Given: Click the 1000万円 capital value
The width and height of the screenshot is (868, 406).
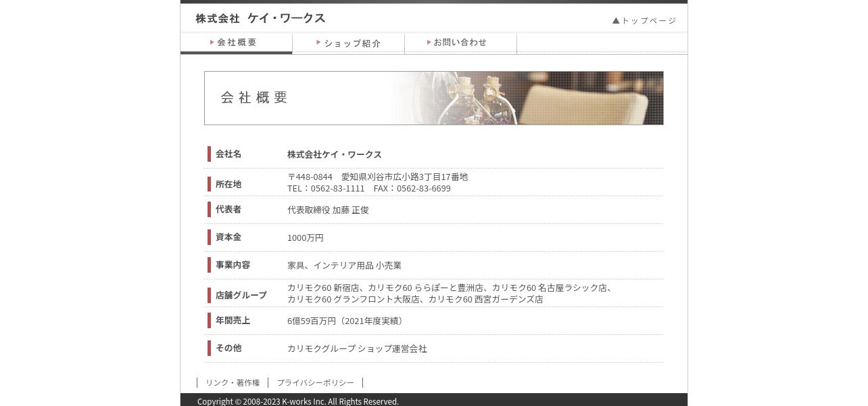Looking at the screenshot, I should click(306, 238).
